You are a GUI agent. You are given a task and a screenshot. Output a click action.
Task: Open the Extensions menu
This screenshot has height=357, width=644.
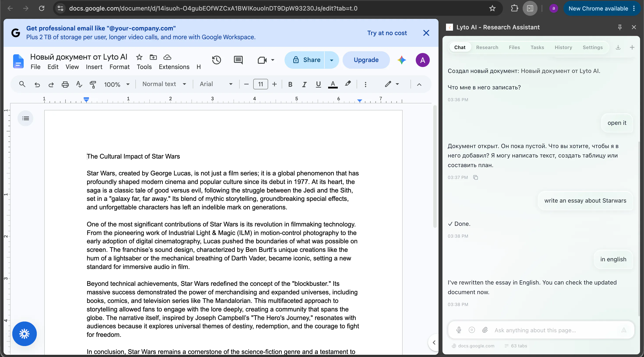tap(174, 67)
